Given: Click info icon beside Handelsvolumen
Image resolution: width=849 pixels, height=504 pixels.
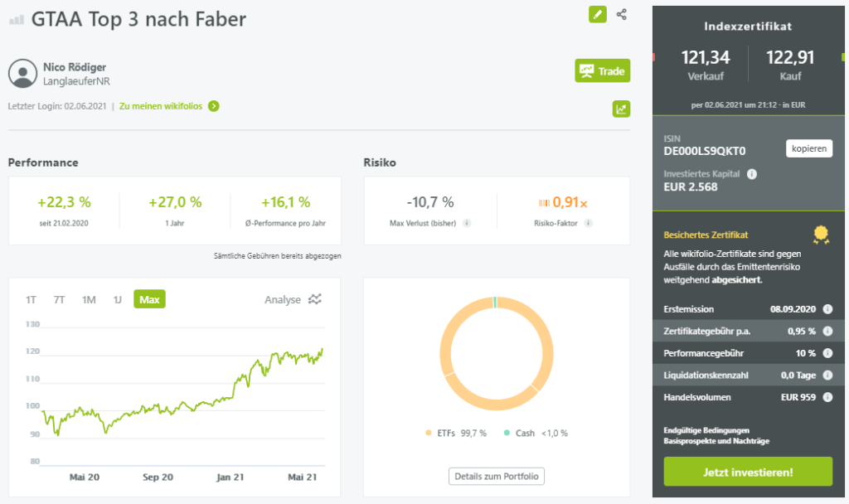Looking at the screenshot, I should click(x=827, y=397).
